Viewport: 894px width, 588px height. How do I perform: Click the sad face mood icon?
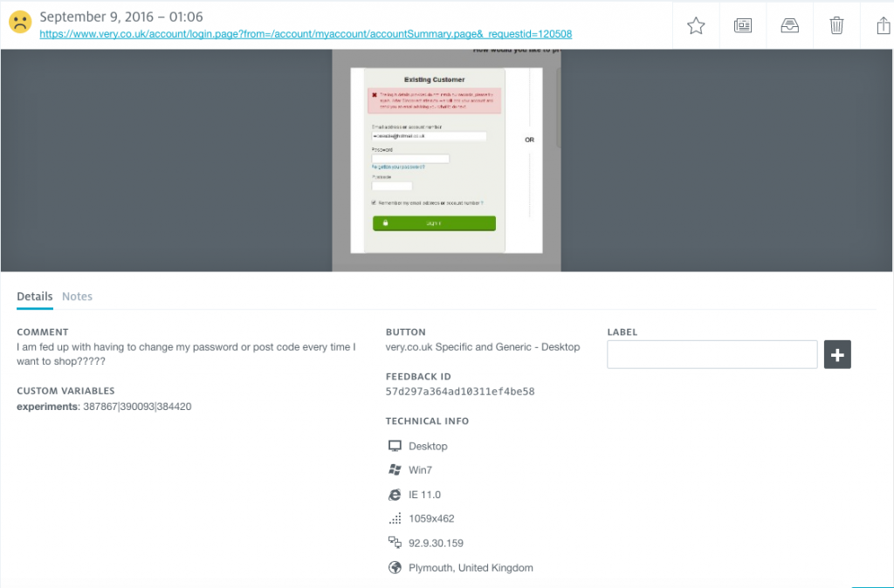[x=19, y=24]
